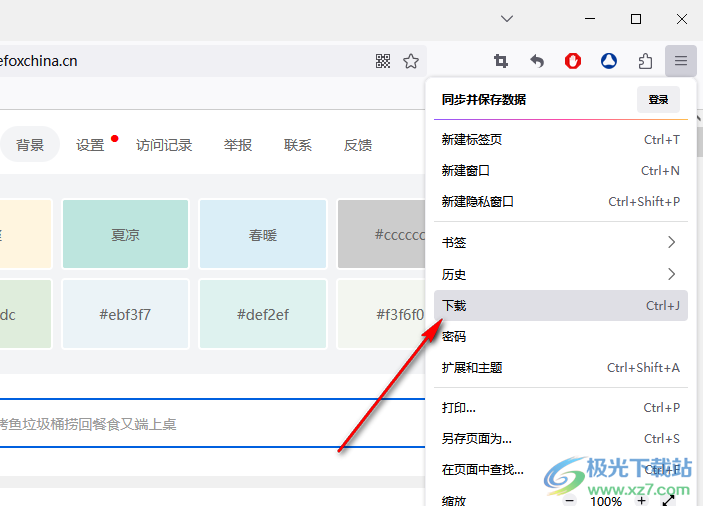
Task: Zoom in with the plus button
Action: coord(642,501)
